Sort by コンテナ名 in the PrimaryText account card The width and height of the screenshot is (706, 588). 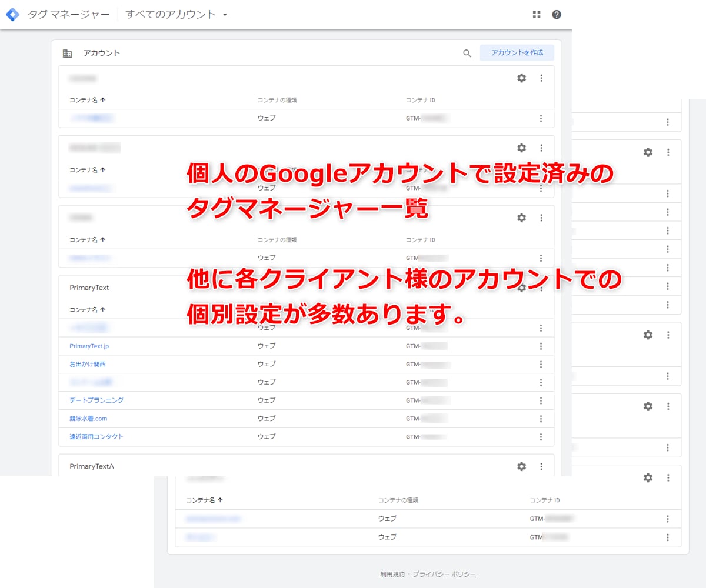[x=88, y=309]
